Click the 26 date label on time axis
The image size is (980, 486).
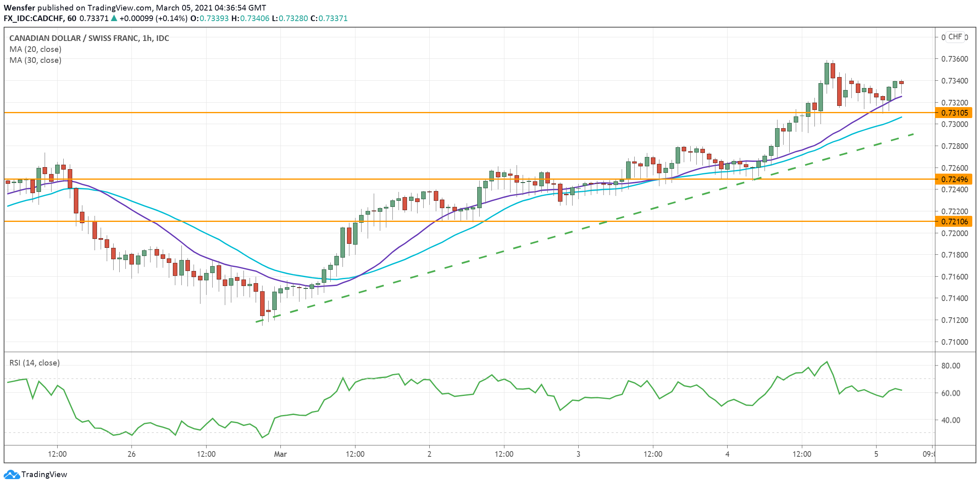tap(131, 454)
